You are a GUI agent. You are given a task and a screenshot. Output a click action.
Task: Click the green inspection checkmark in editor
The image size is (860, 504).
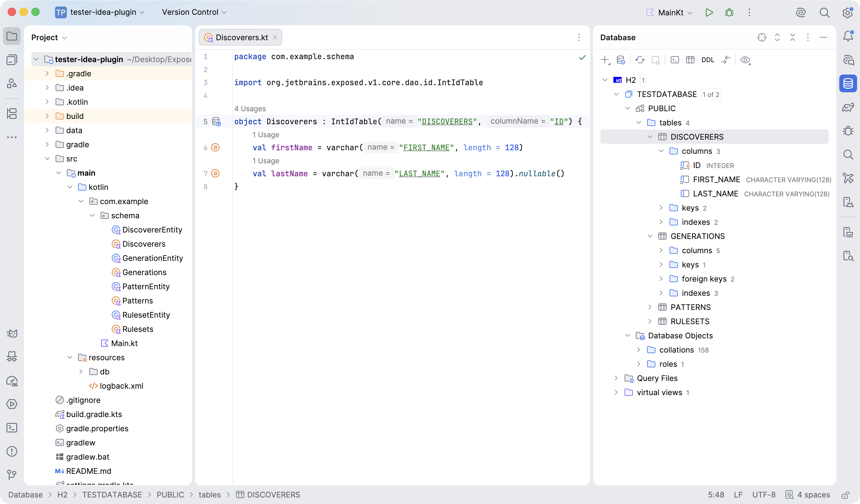(582, 57)
